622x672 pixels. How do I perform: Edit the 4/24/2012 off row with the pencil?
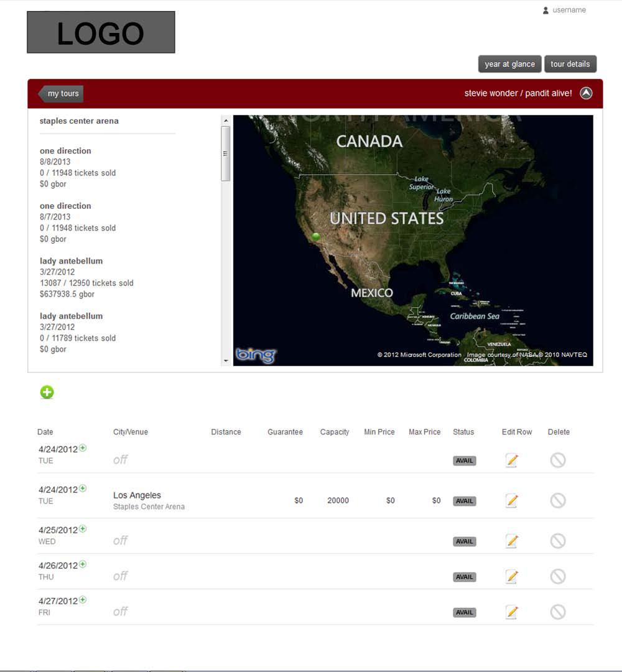512,460
